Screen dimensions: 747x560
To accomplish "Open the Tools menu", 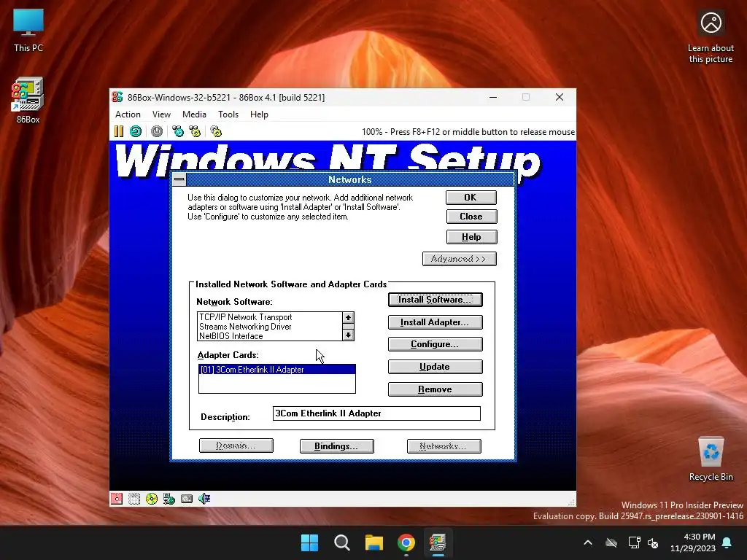I will (x=228, y=114).
